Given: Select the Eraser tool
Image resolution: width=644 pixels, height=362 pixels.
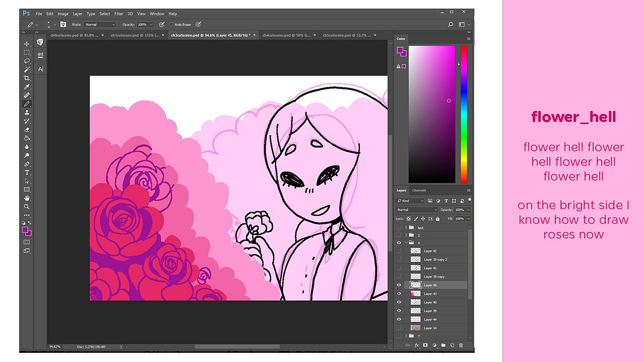Looking at the screenshot, I should pyautogui.click(x=27, y=130).
